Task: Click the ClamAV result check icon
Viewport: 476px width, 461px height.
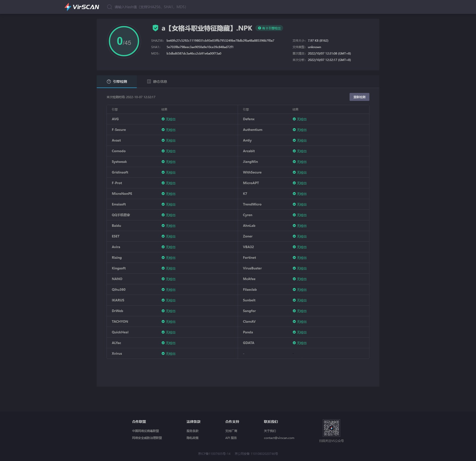Action: pyautogui.click(x=294, y=321)
